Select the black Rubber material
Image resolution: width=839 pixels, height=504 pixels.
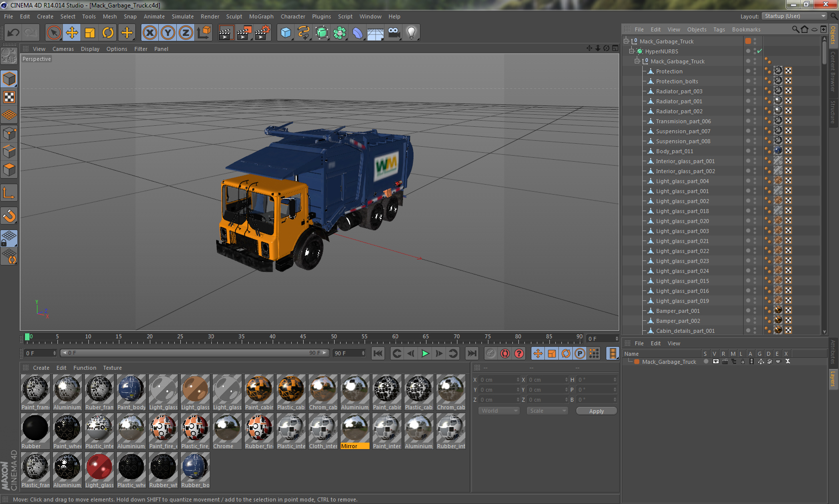click(35, 432)
